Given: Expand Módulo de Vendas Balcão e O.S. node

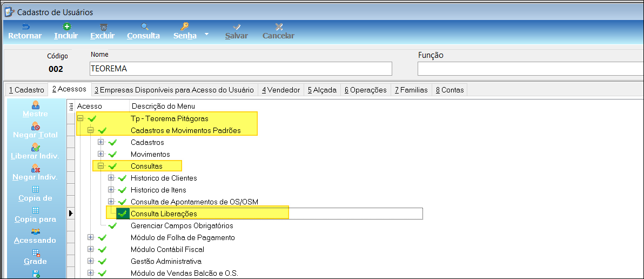Looking at the screenshot, I should [91, 273].
